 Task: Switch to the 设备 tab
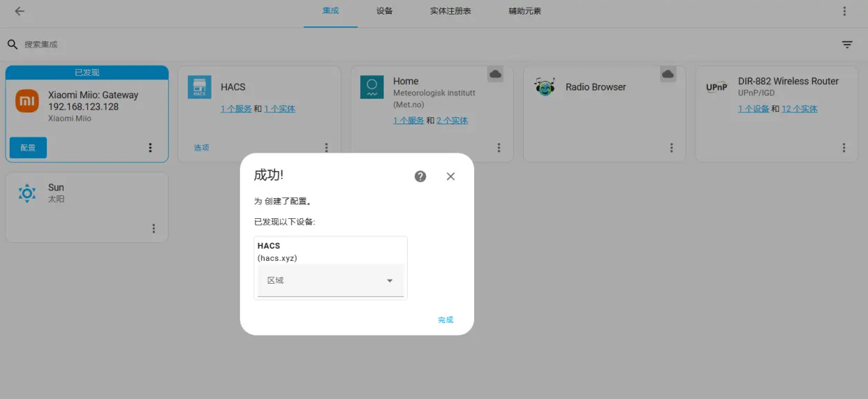pyautogui.click(x=384, y=11)
